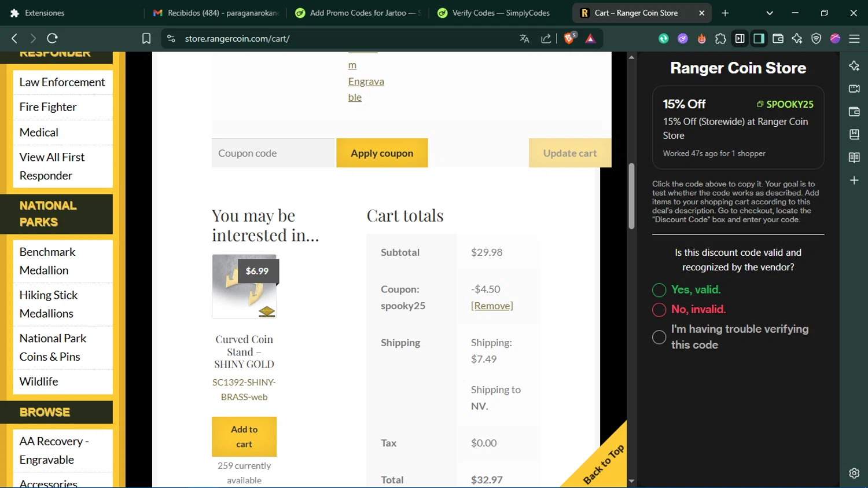Close the Cart – Ranger Coin Store tab

pos(701,13)
